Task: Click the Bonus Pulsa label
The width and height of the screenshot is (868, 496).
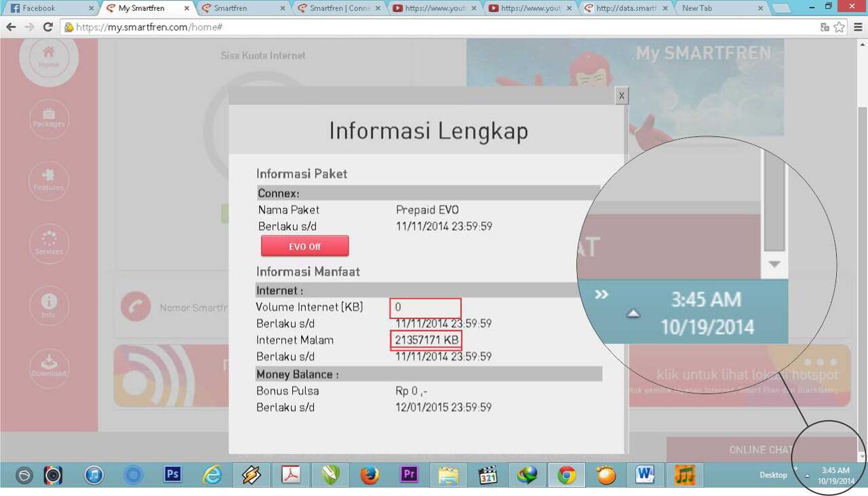Action: point(288,391)
